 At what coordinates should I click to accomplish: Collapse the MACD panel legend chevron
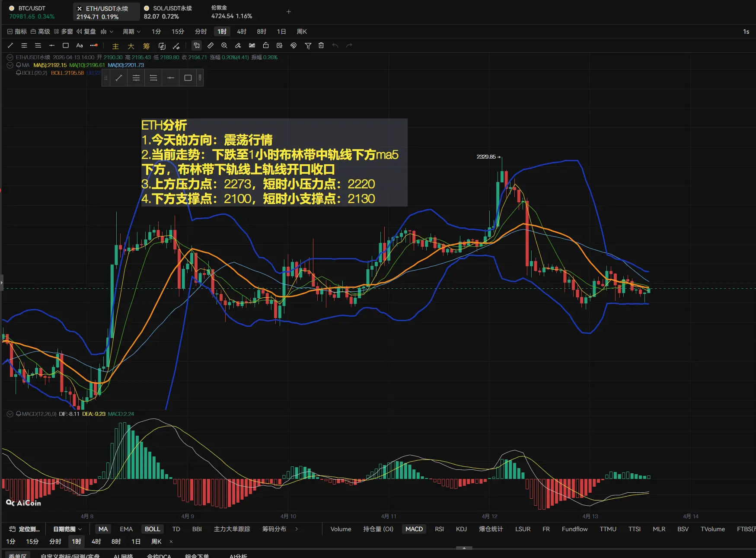click(x=10, y=414)
